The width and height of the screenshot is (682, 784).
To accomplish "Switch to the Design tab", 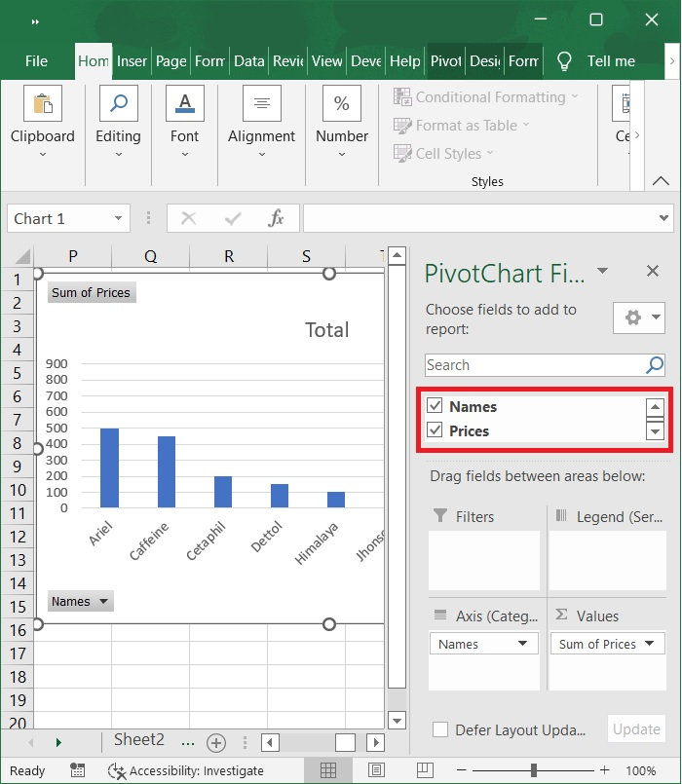I will tap(485, 61).
